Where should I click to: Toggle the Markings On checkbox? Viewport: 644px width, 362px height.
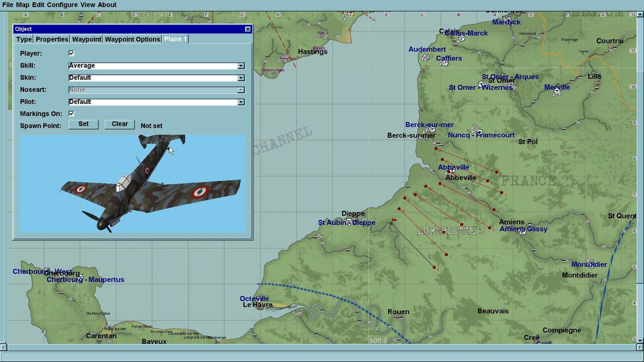click(71, 114)
